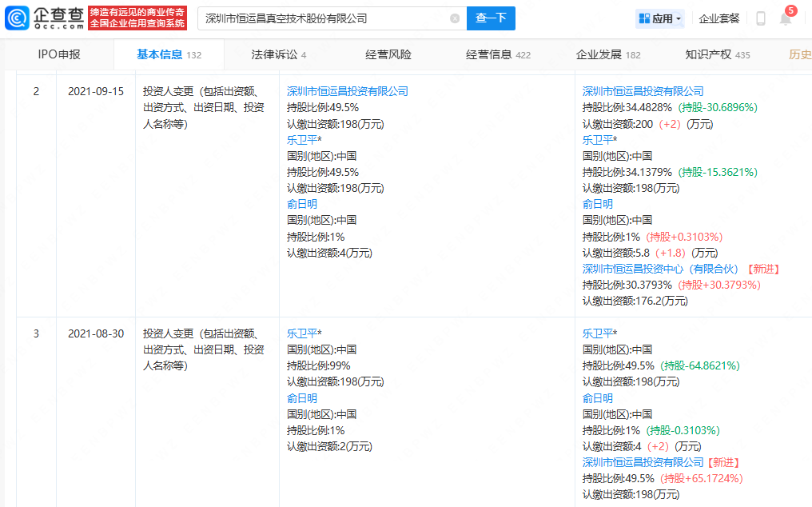This screenshot has width=812, height=507.
Task: Open the 法律诉讼 tab
Action: (274, 54)
